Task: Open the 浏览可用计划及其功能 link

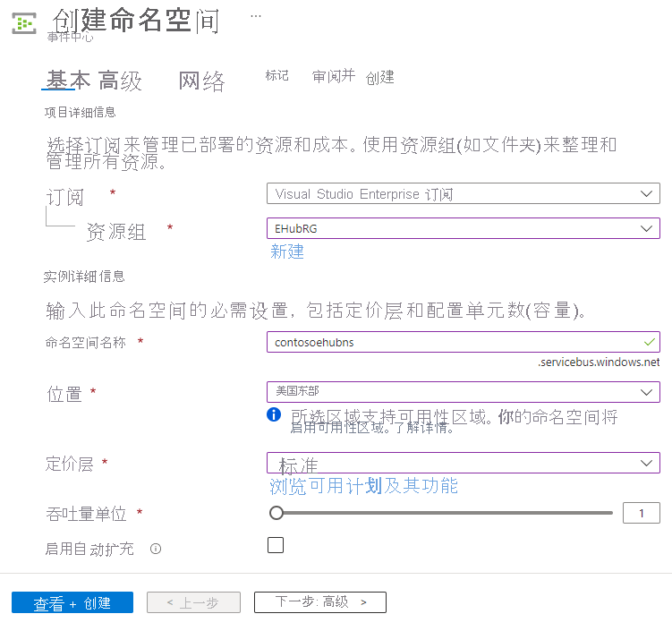Action: (363, 486)
